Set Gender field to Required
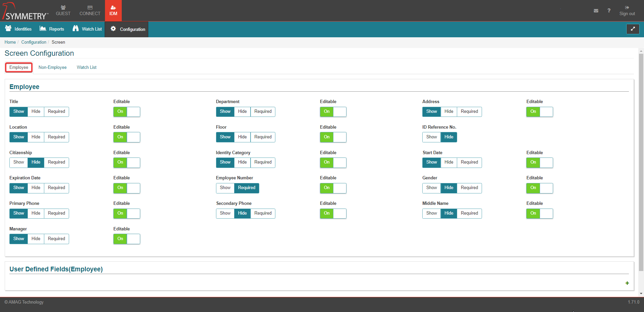 pyautogui.click(x=469, y=188)
